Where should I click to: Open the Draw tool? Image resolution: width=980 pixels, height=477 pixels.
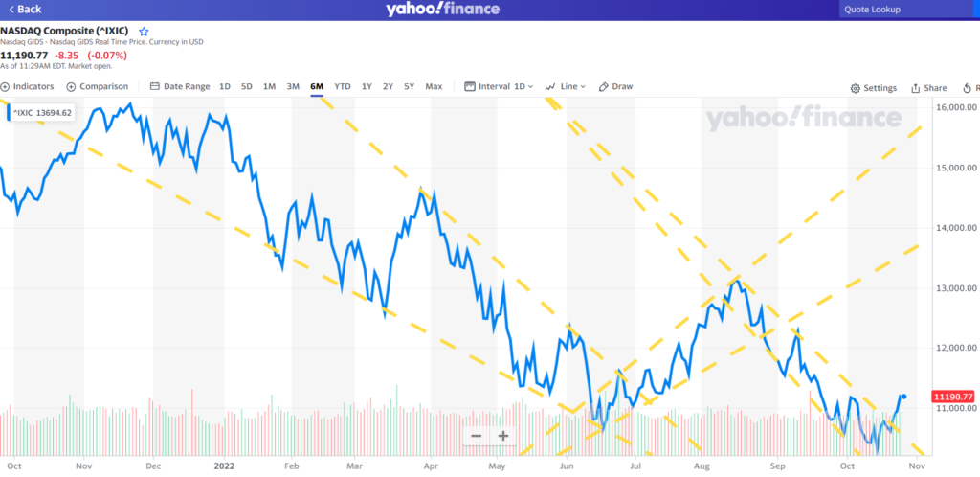[x=615, y=86]
